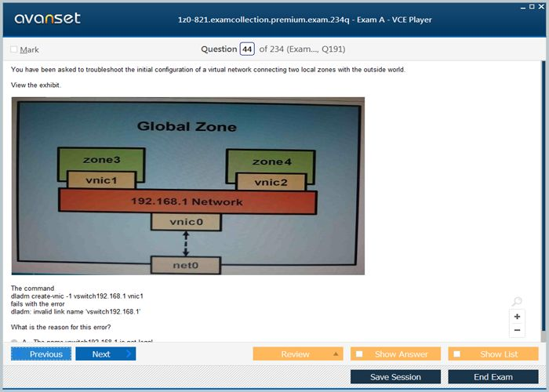Maximize the VCE Player window
The image size is (549, 392).
532,6
